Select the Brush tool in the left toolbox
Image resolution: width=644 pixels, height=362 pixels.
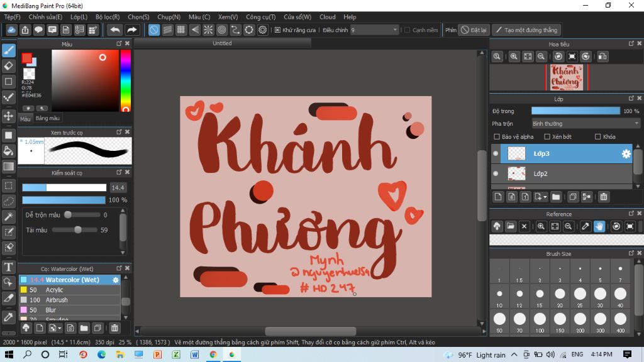point(9,50)
